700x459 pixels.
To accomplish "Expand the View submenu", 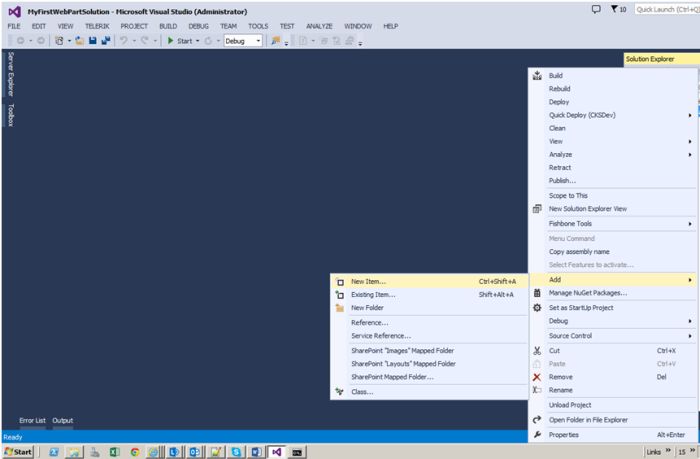I will point(690,142).
